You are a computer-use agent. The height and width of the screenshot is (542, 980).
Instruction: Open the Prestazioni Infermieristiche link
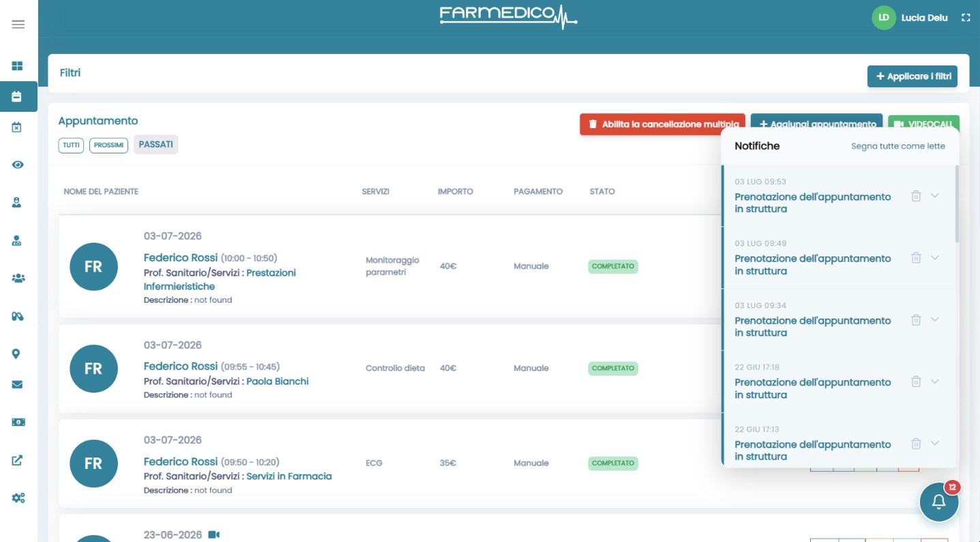(x=220, y=280)
